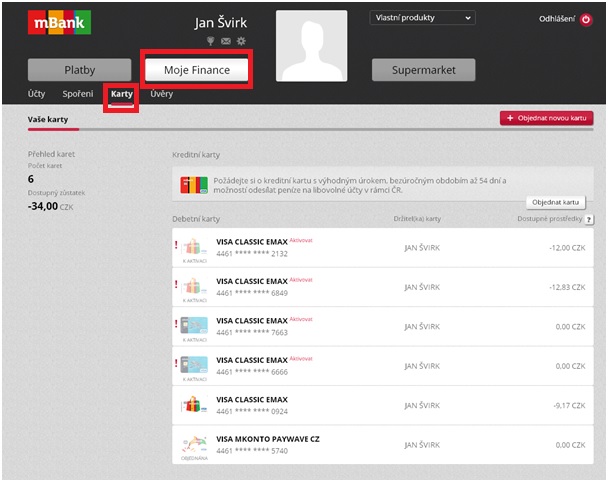Open the Vlastní produkty dropdown
The image size is (608, 482).
point(422,18)
